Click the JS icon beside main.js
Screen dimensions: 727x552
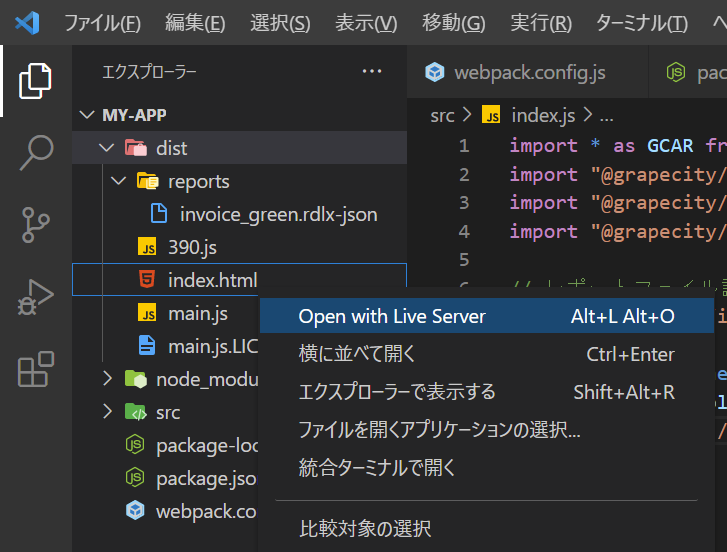tap(147, 313)
